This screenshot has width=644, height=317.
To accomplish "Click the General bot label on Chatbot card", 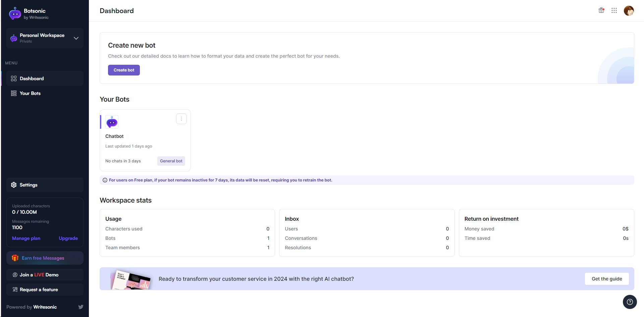I will click(x=171, y=161).
